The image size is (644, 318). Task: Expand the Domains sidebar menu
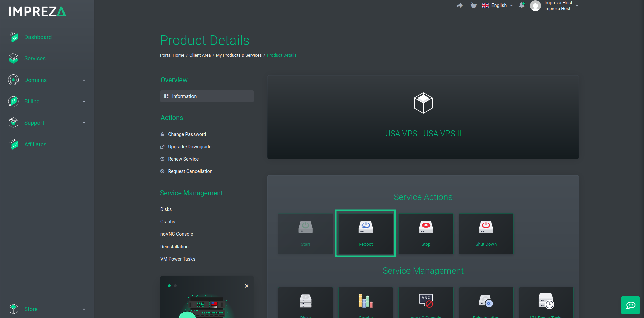[47, 80]
